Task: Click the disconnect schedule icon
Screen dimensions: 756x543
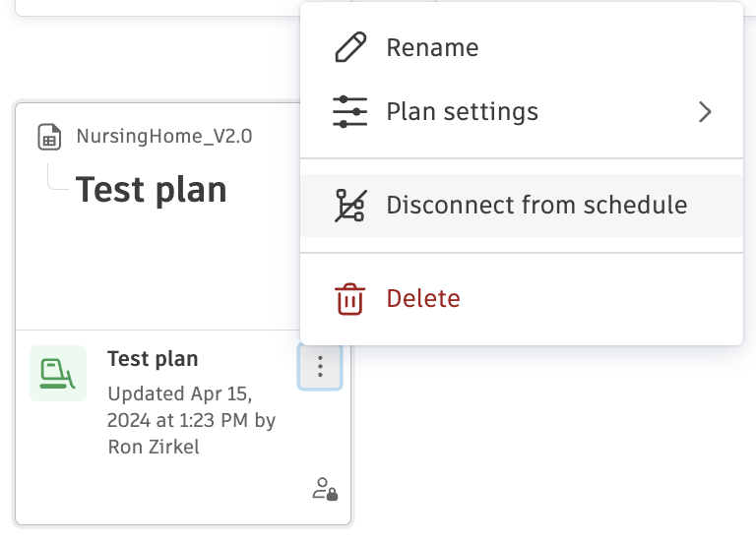Action: tap(350, 206)
